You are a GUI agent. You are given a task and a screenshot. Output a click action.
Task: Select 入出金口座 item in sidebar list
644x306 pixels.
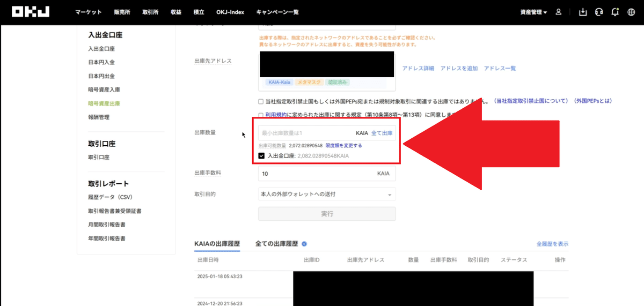pos(101,49)
